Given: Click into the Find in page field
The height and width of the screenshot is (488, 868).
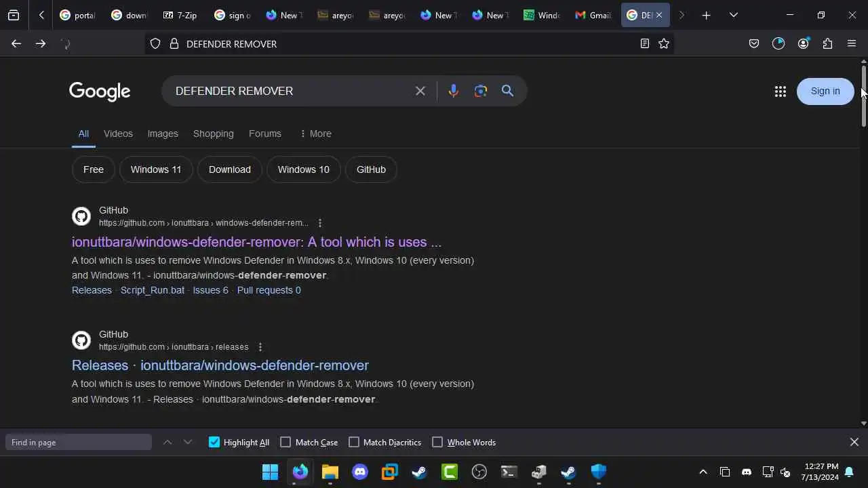Looking at the screenshot, I should pos(79,442).
